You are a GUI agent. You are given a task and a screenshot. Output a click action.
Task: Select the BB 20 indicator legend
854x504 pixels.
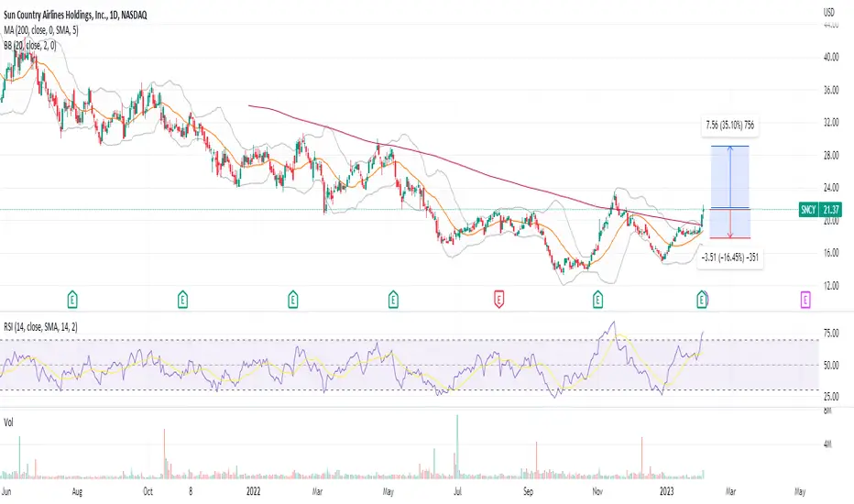coord(30,46)
